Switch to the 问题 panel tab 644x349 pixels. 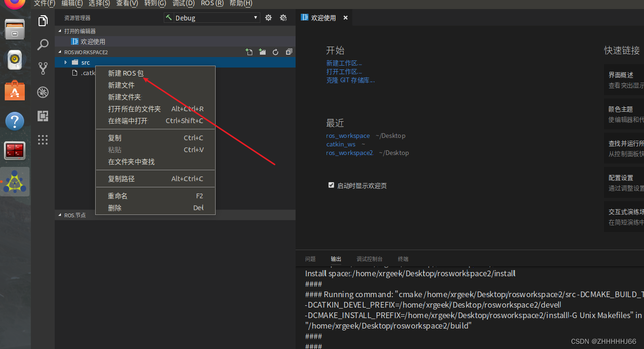310,259
